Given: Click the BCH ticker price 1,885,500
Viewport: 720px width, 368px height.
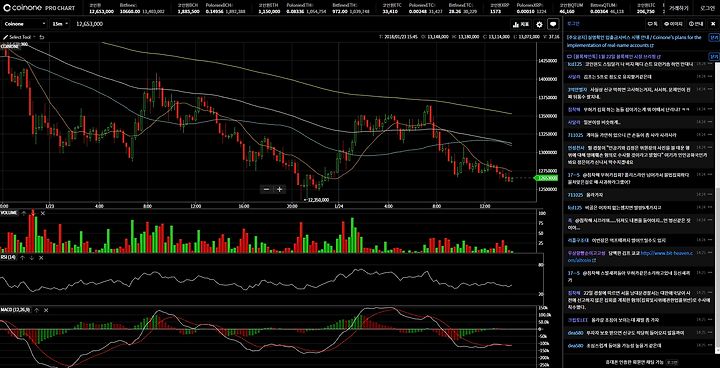Looking at the screenshot, I should (188, 11).
